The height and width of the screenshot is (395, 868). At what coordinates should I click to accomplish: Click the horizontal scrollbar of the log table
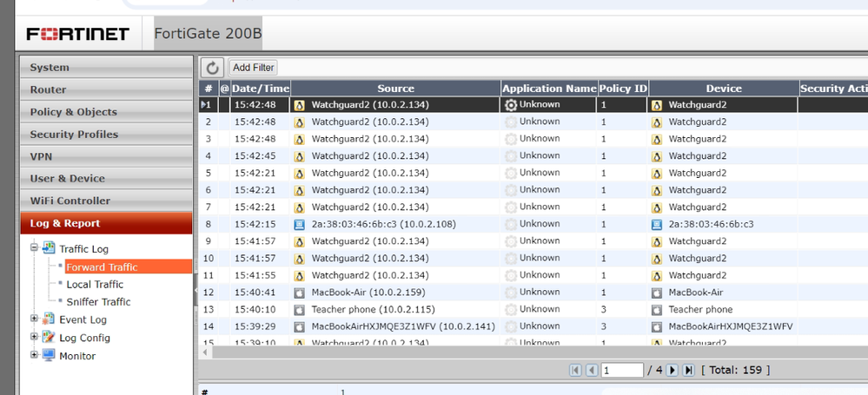pos(540,352)
